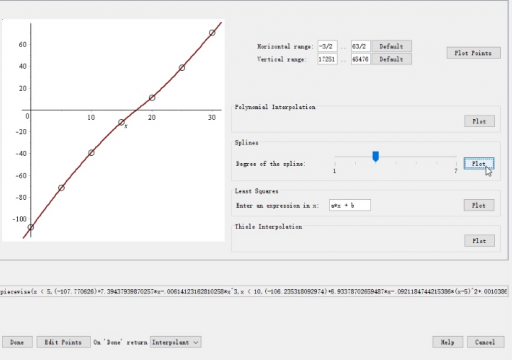Click the Cancel button

coord(485,342)
